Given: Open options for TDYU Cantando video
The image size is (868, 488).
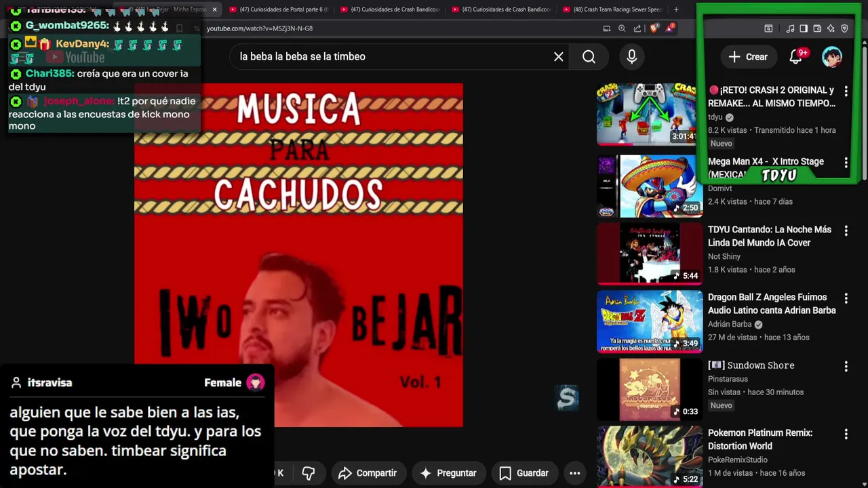Looking at the screenshot, I should click(846, 230).
